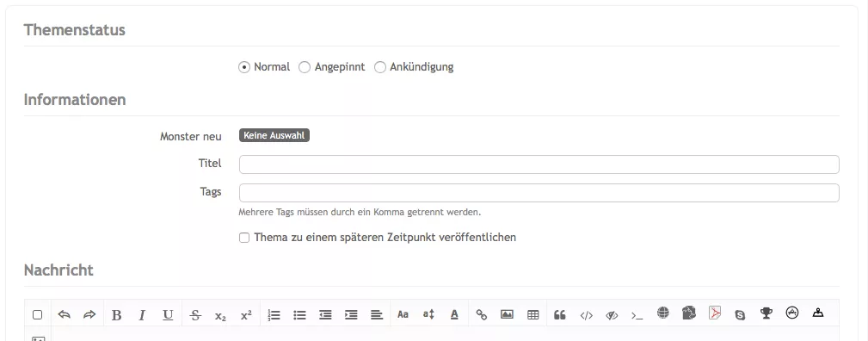
Task: Open the Keine Auswahl label dropdown
Action: click(x=274, y=136)
